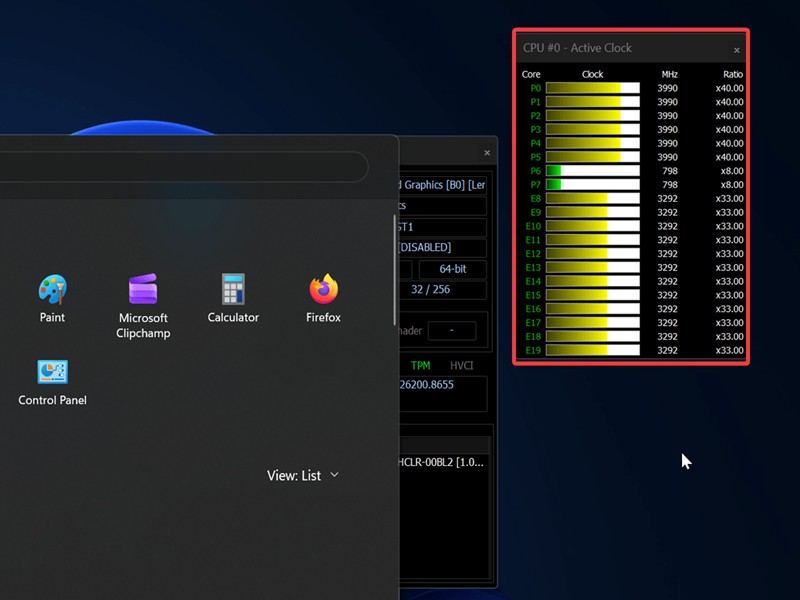
Task: Click the CPU #0 - Active Clock title
Action: [x=577, y=48]
